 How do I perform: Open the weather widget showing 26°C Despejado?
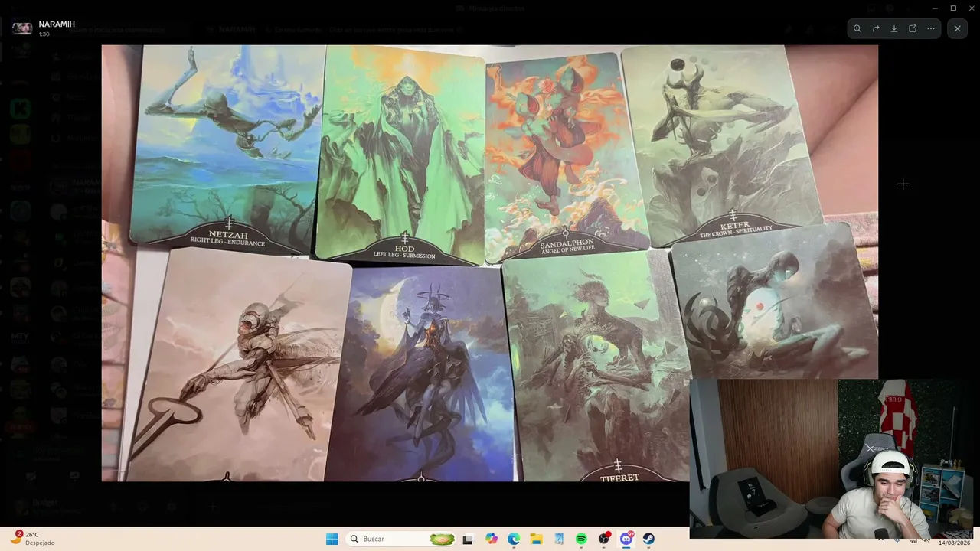pos(34,539)
